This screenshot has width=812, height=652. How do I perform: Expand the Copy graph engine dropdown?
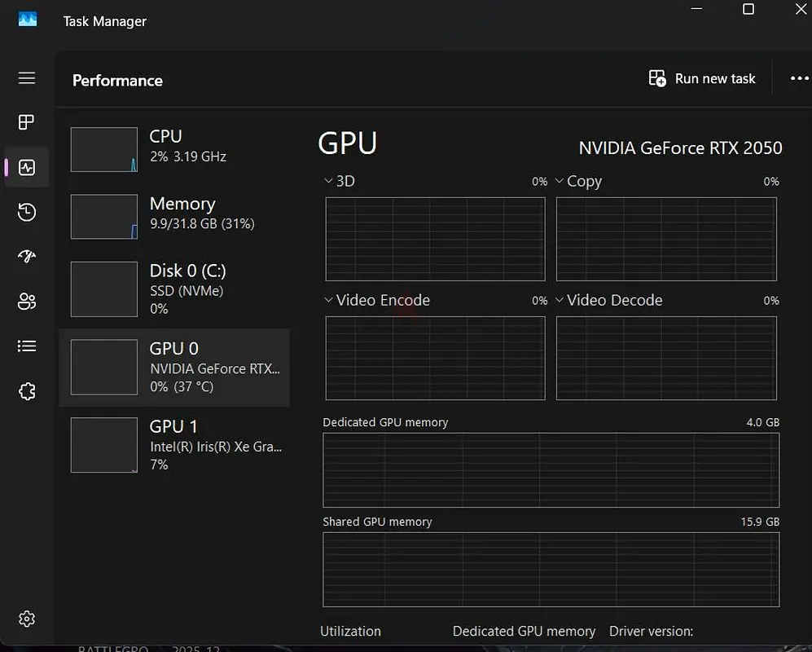(x=578, y=181)
